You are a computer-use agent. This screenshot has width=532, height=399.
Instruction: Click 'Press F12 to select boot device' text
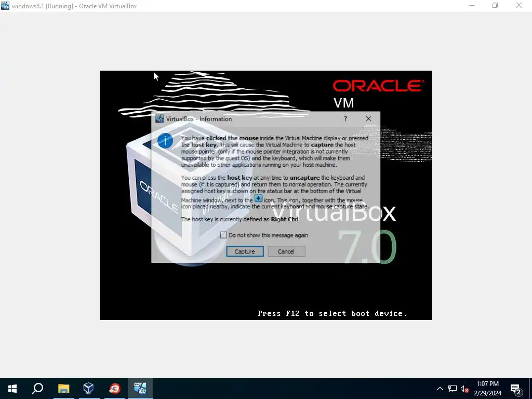(332, 313)
